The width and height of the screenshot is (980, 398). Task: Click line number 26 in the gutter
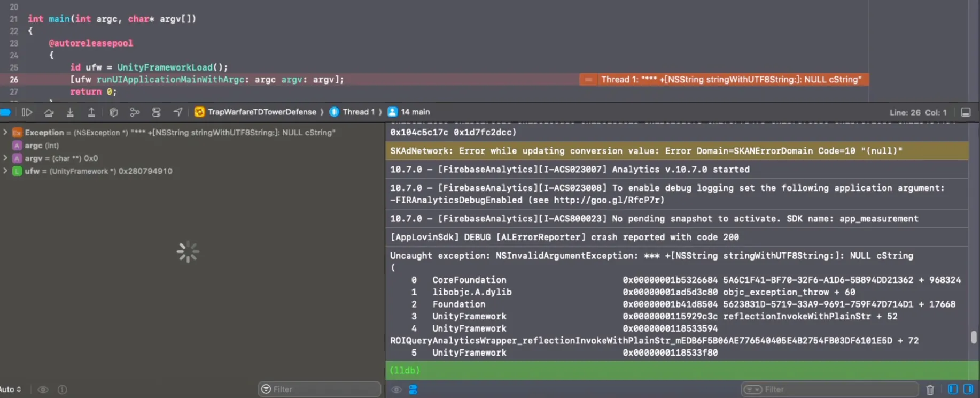pyautogui.click(x=14, y=80)
